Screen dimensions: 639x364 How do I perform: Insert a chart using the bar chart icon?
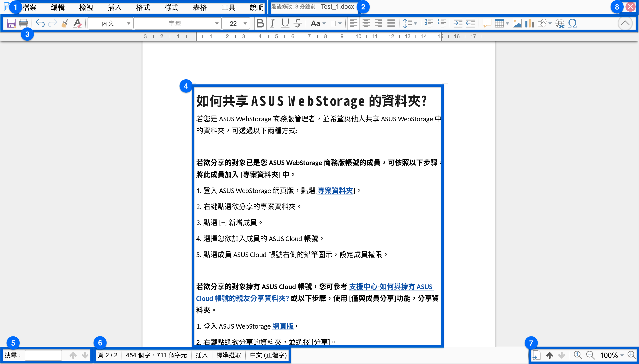coord(529,23)
